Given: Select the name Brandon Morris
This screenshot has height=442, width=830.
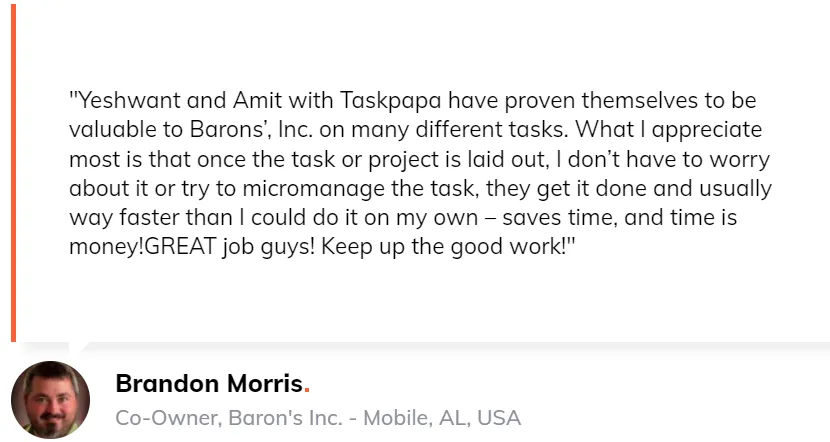Looking at the screenshot, I should (x=209, y=383).
